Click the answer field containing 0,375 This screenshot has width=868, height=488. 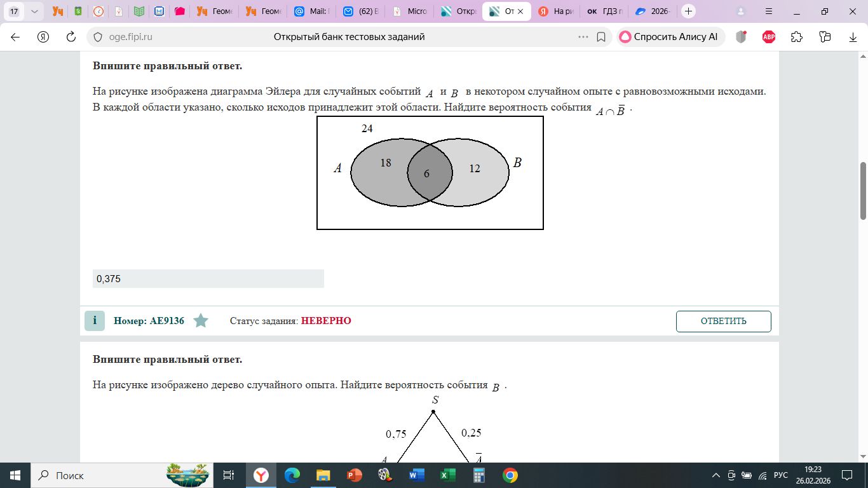pyautogui.click(x=208, y=278)
